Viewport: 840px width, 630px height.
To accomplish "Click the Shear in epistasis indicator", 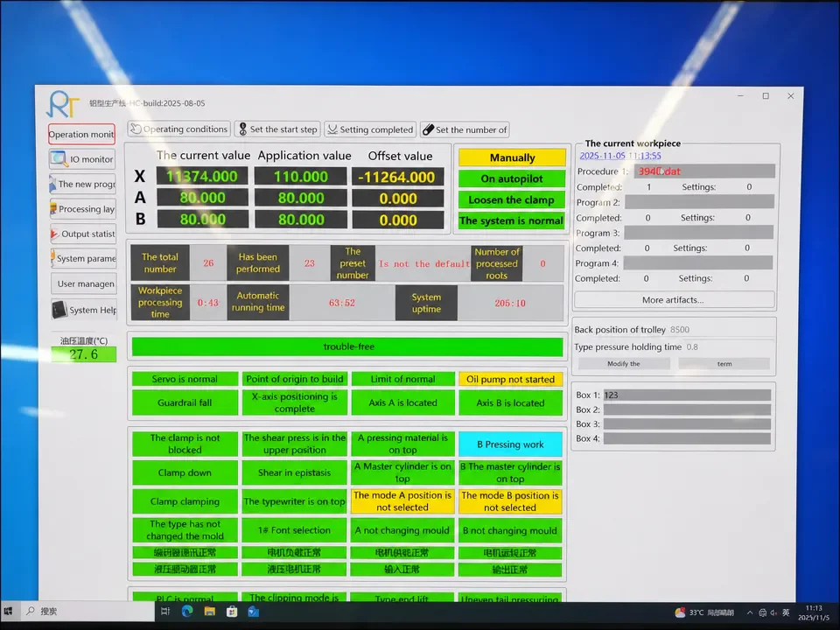I will coord(294,473).
